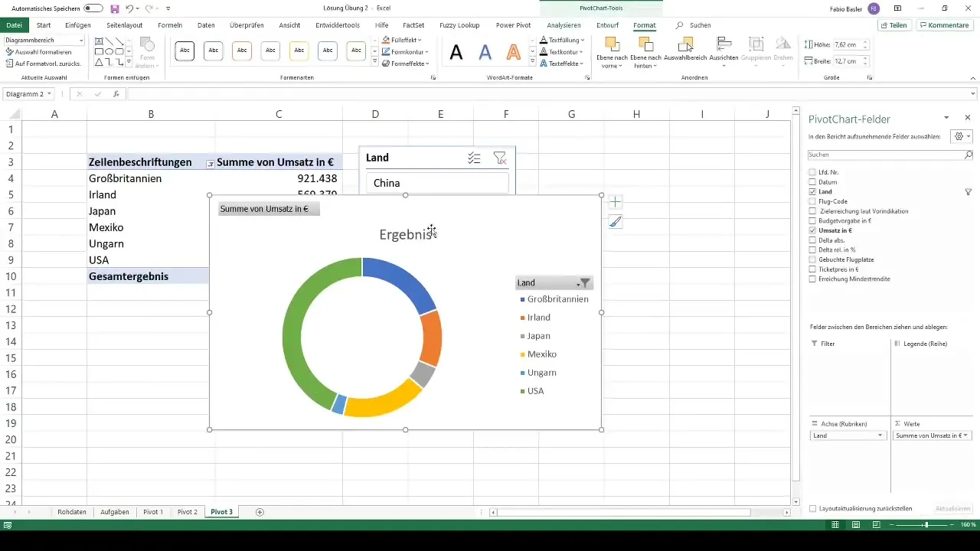This screenshot has width=980, height=551.
Task: Open the Zeilenbeschriftungen filter dropdown
Action: coord(211,163)
